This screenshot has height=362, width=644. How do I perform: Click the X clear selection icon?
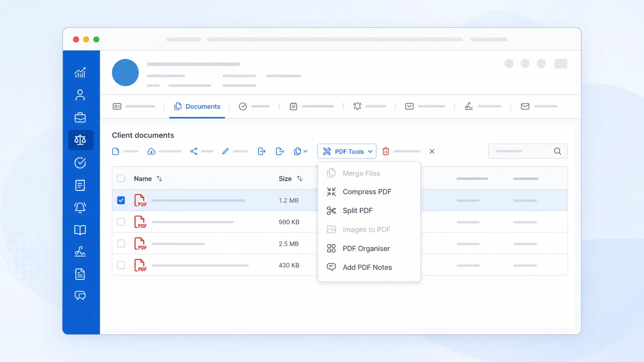(x=432, y=151)
